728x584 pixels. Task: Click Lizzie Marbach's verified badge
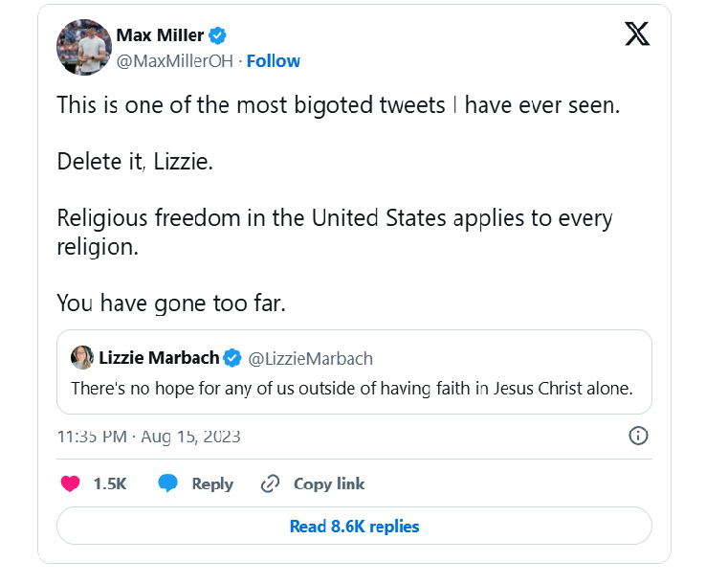coord(232,358)
